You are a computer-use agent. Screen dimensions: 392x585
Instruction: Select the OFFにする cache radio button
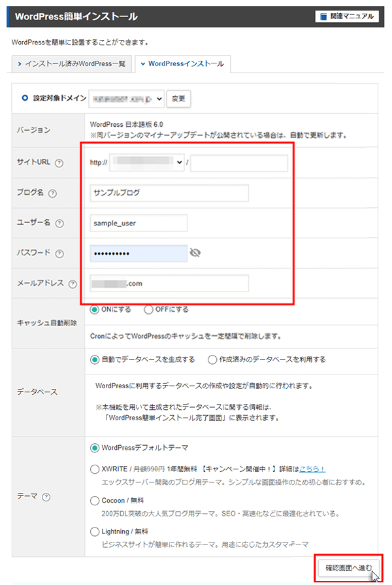(149, 310)
